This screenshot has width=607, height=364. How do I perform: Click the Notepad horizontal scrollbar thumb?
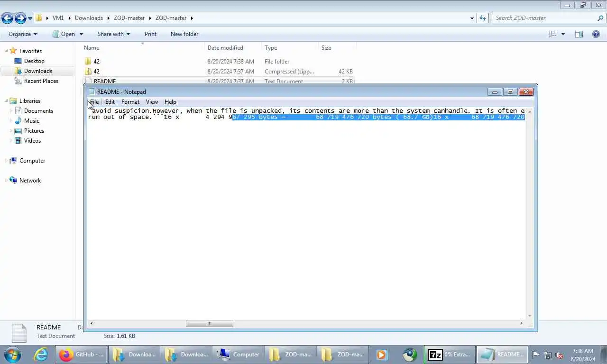click(x=209, y=324)
